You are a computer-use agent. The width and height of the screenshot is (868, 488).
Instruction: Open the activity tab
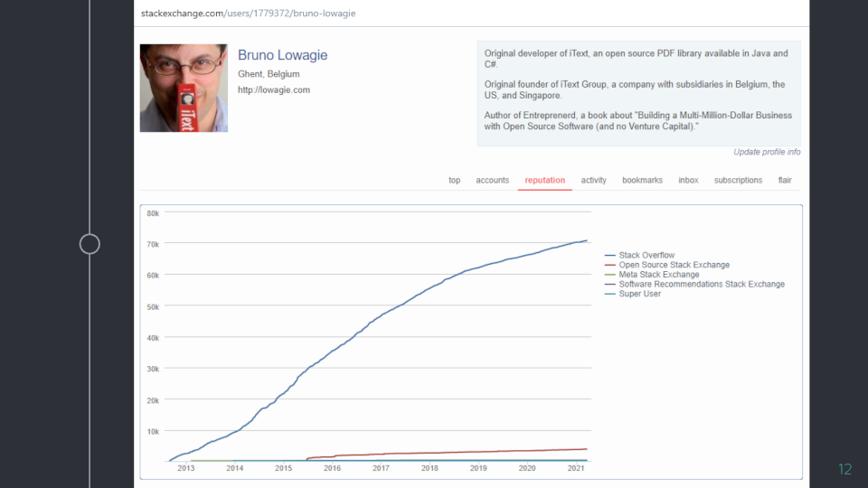click(x=593, y=181)
